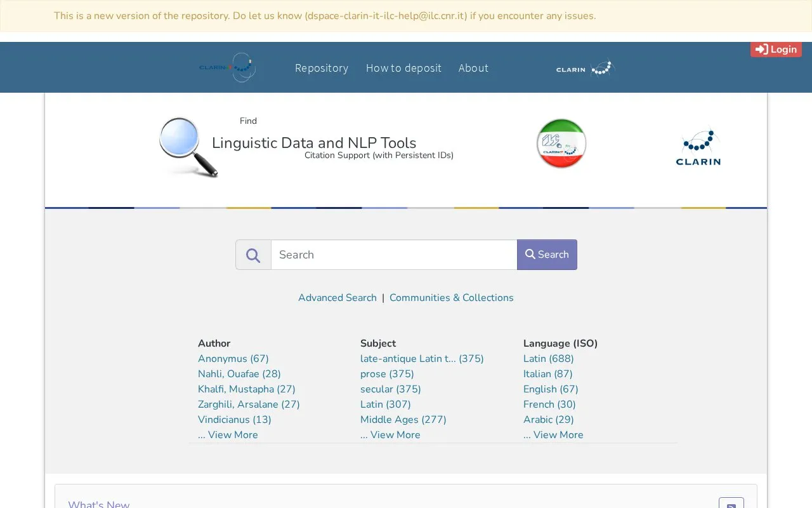Click the CLARIN-IT logo in navbar
This screenshot has height=508, width=812.
[228, 67]
